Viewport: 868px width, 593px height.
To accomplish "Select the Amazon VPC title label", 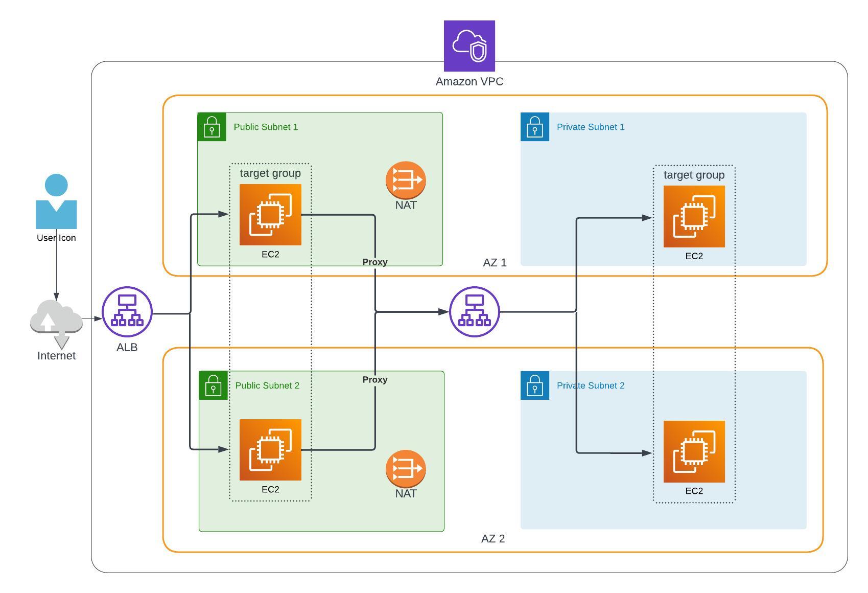I will pos(470,81).
